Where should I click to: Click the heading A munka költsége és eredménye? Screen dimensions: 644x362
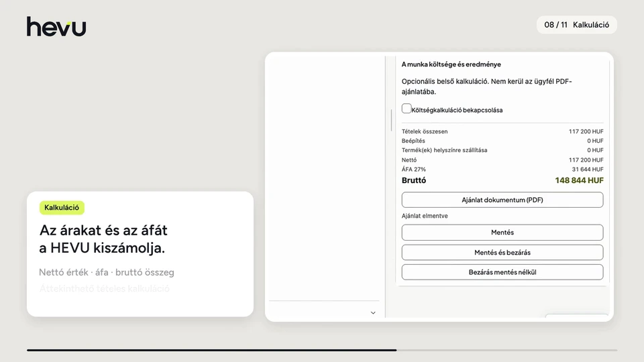tap(451, 64)
